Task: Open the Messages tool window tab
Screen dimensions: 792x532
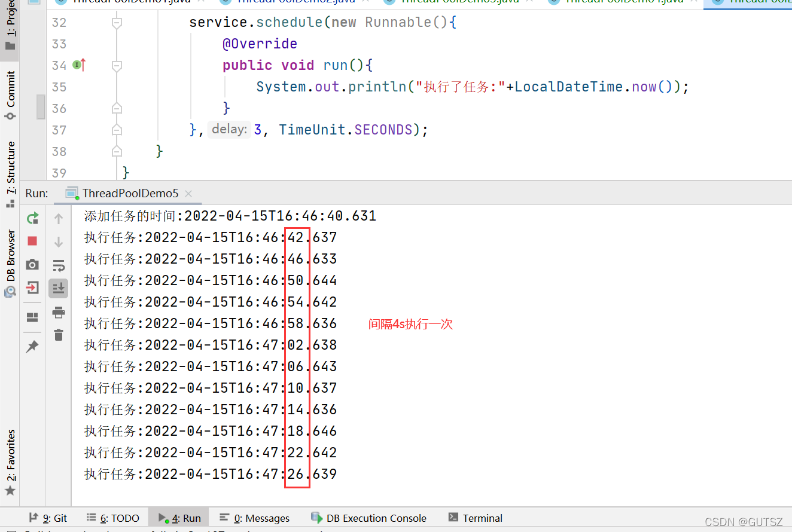Action: [x=254, y=518]
